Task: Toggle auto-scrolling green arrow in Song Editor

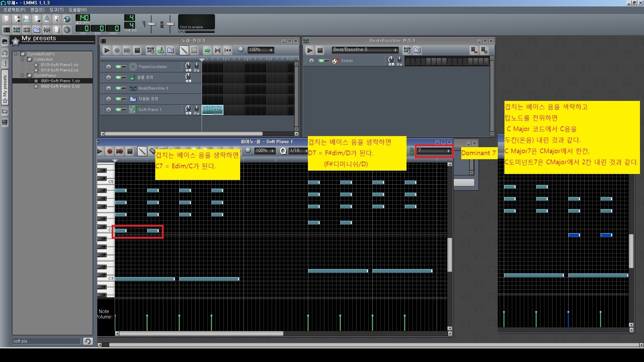Action: 207,50
